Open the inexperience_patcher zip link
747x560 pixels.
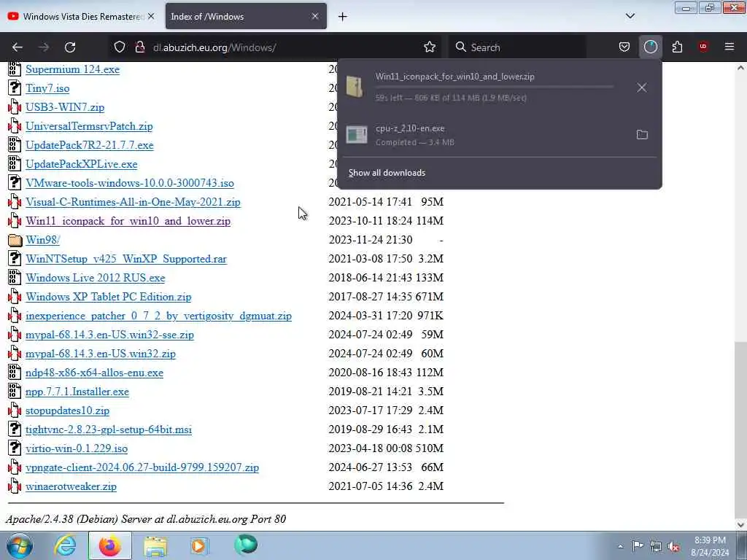pos(158,316)
